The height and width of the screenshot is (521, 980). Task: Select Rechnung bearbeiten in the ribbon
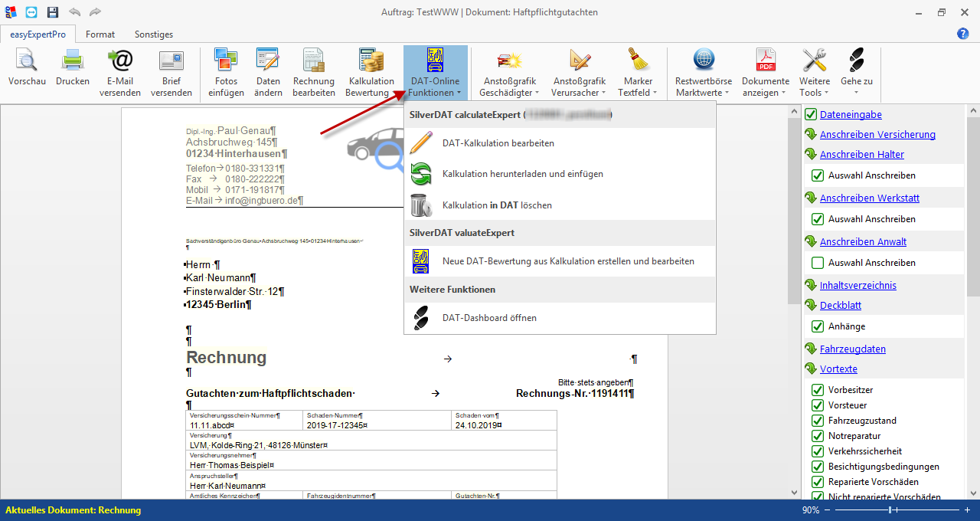314,73
